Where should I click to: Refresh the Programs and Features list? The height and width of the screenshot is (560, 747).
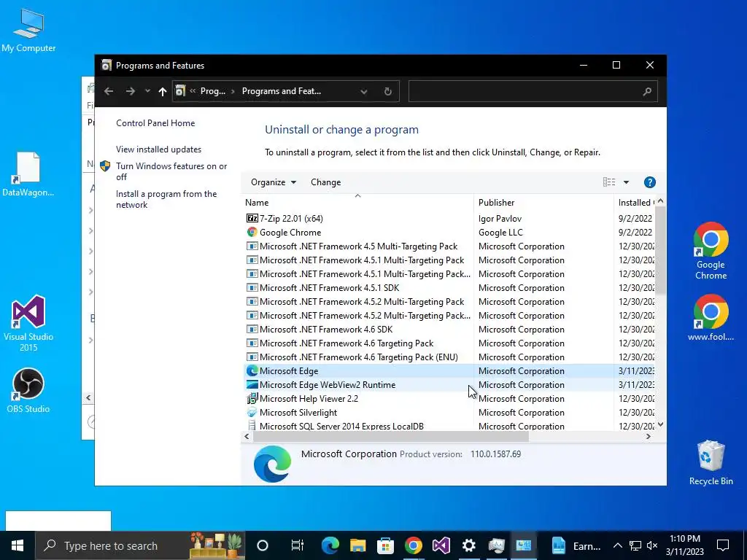coord(388,91)
